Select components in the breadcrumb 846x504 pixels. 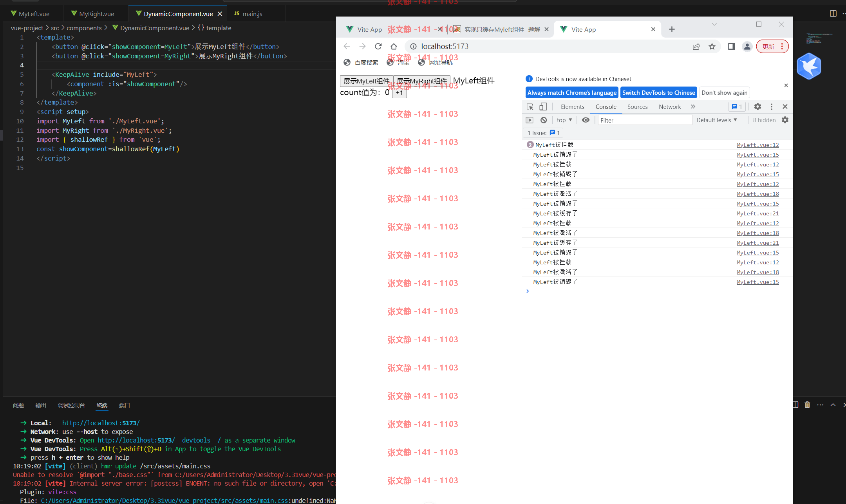(84, 28)
